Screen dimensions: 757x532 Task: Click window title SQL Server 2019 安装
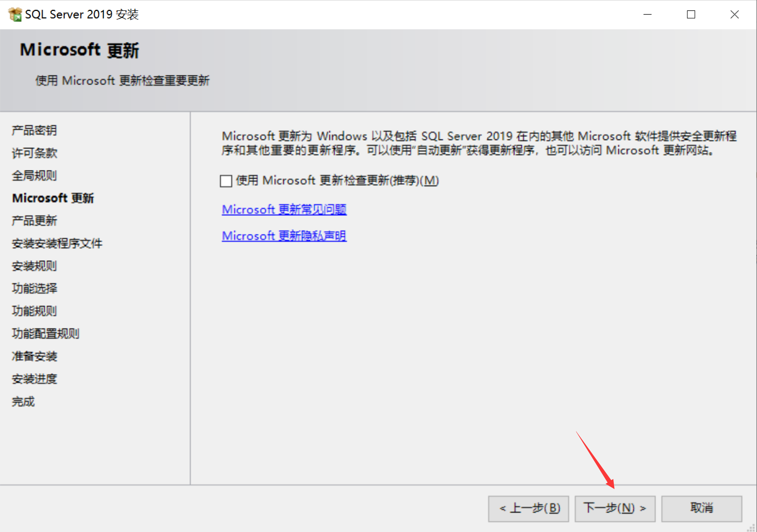point(82,15)
